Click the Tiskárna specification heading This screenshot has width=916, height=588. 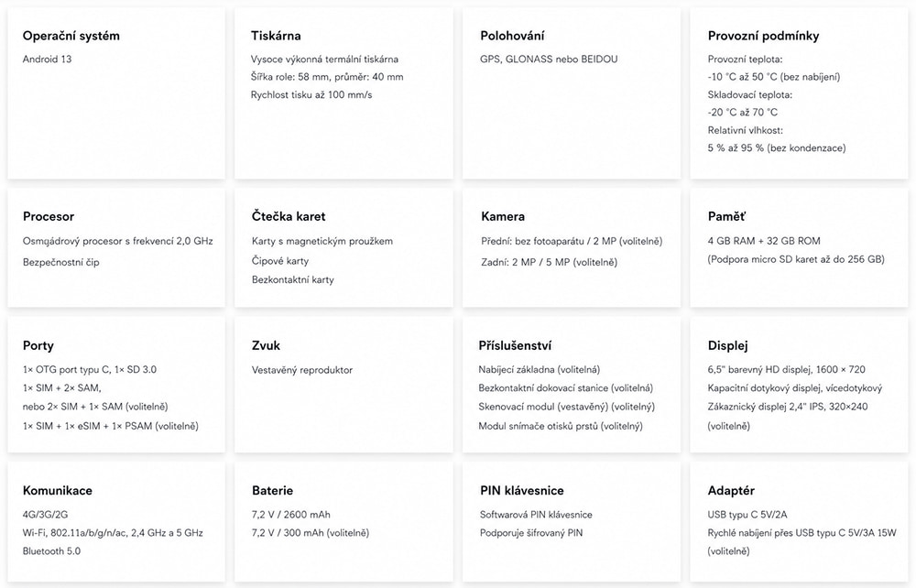[x=276, y=36]
